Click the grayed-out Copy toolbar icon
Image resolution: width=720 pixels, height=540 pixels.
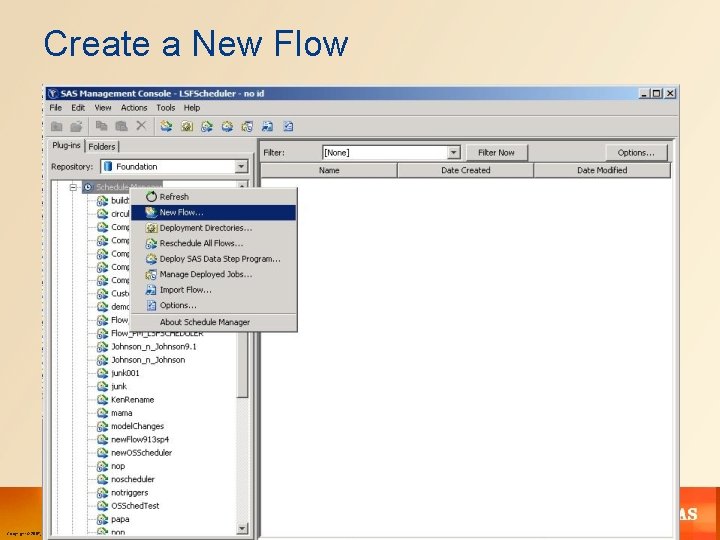click(x=101, y=126)
